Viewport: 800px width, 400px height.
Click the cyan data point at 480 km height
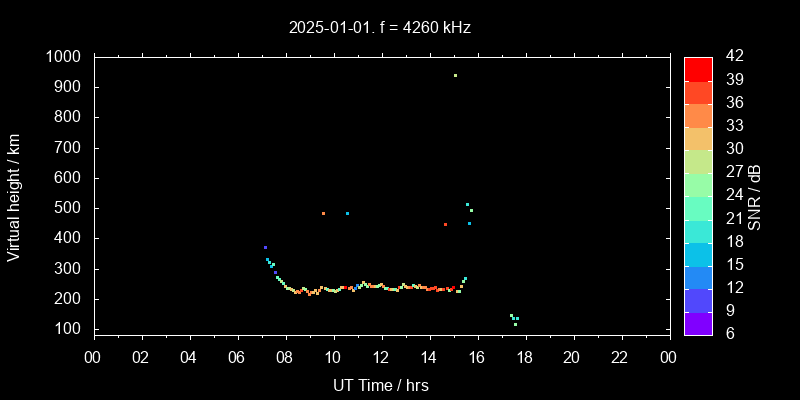coord(347,213)
